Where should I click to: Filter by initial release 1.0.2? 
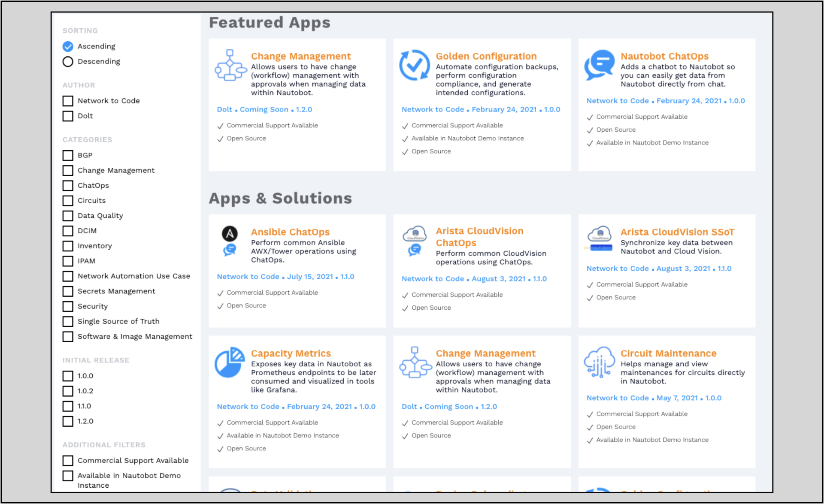tap(68, 391)
